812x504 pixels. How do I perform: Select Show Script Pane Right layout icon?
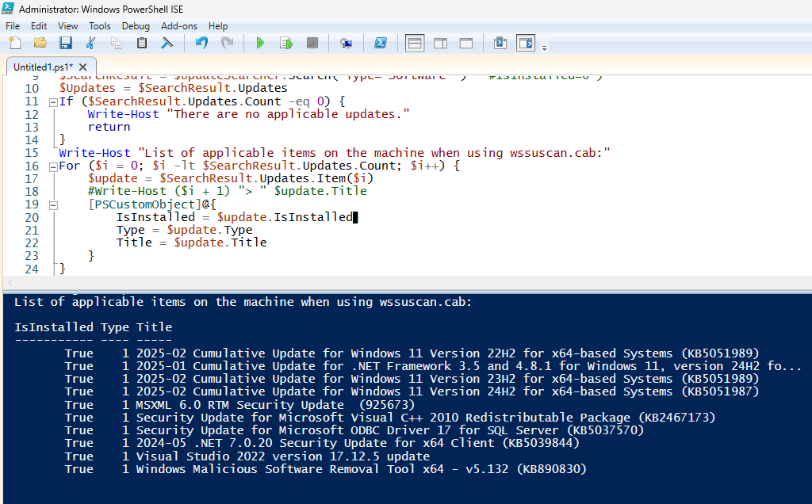tap(441, 43)
